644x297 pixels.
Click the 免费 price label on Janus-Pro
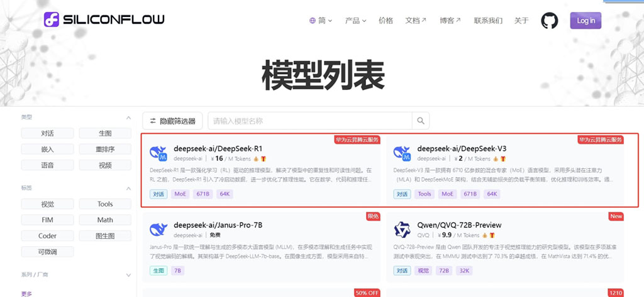215,235
